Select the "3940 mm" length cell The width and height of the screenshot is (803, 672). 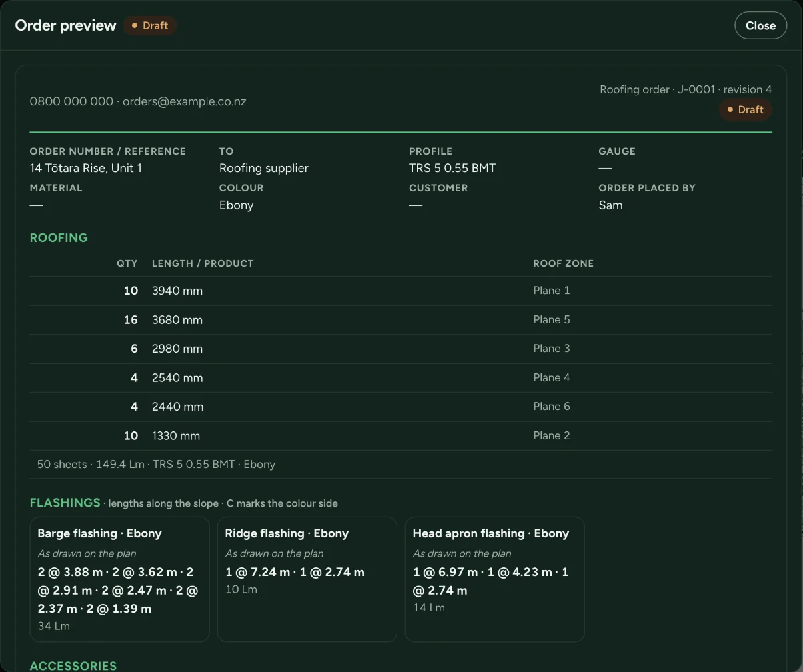[x=177, y=291]
